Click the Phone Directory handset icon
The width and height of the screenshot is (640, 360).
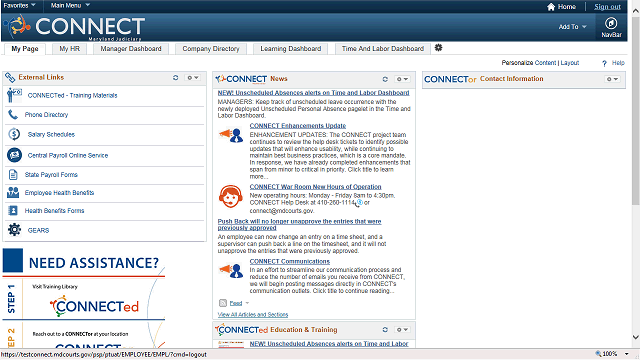[13, 115]
